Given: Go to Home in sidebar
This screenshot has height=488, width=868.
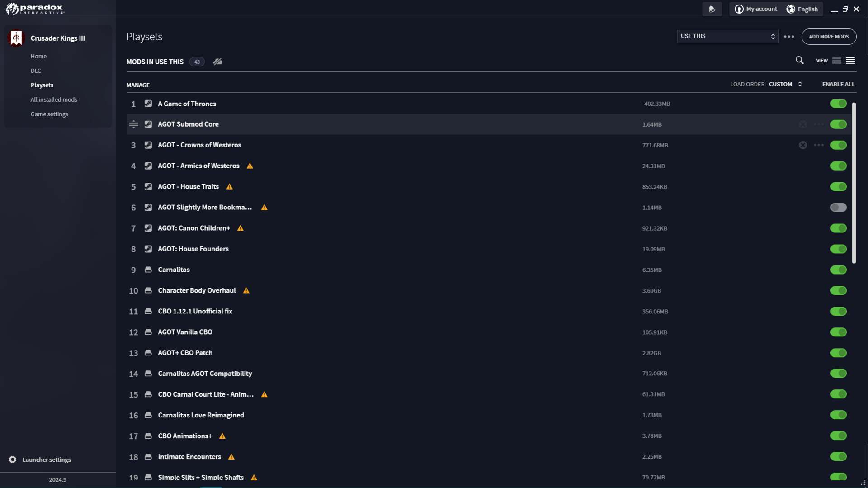Looking at the screenshot, I should tap(38, 56).
